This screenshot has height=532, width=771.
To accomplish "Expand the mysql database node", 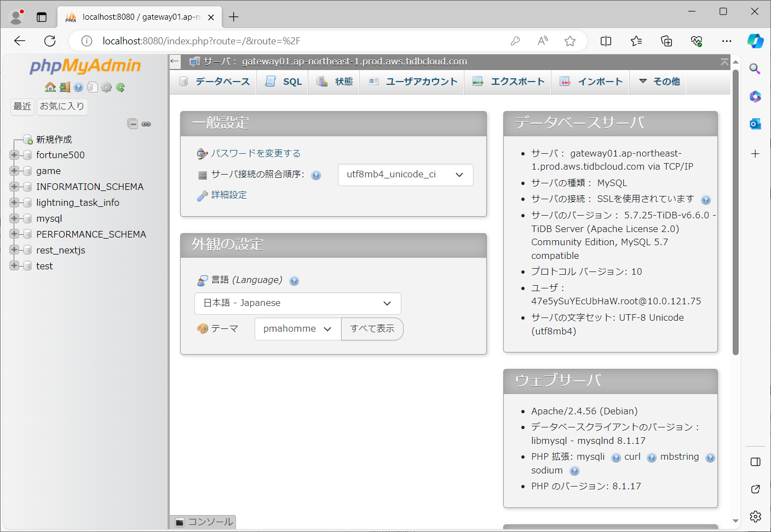I will pos(14,218).
